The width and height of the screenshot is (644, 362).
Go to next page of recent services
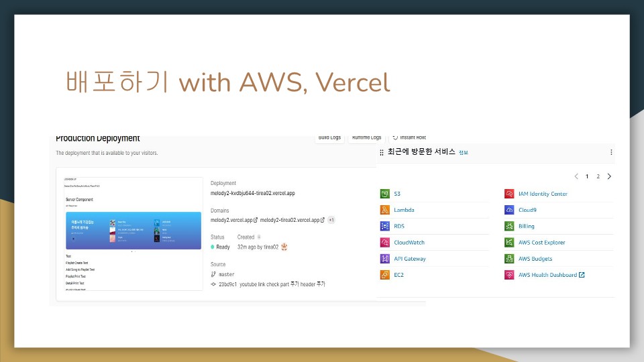pyautogui.click(x=609, y=176)
